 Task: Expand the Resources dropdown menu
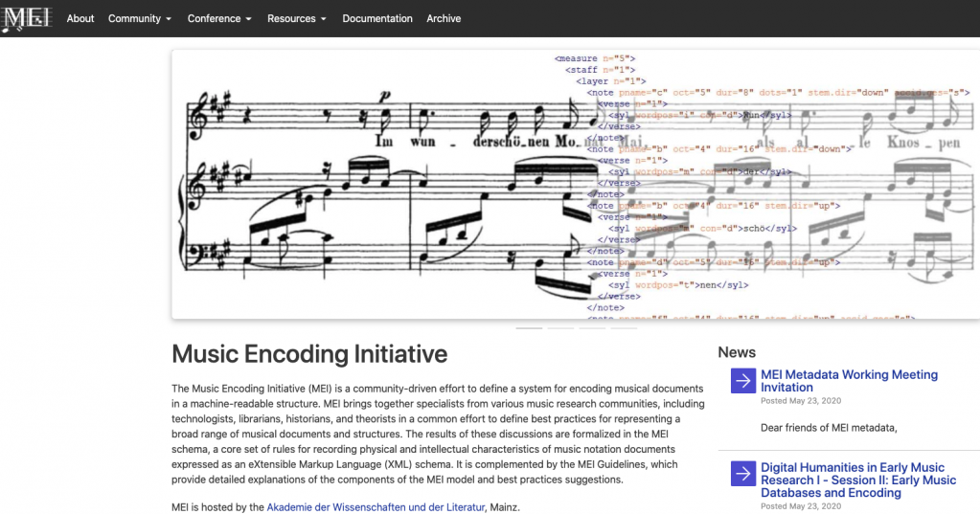pos(297,19)
